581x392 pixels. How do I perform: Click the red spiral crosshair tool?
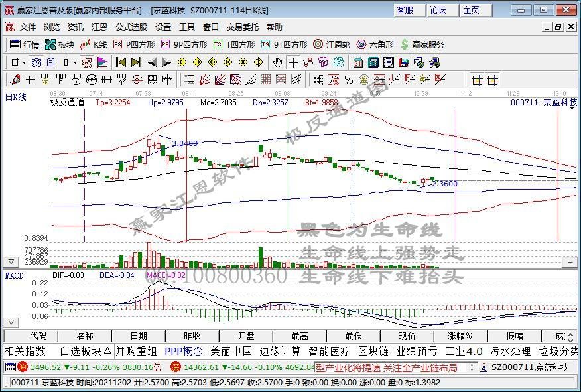[137, 80]
